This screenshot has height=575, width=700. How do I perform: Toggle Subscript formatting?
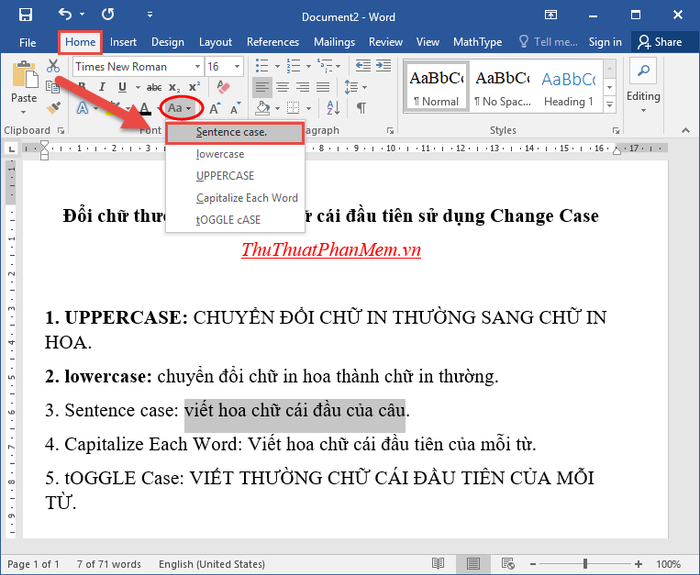pos(174,88)
